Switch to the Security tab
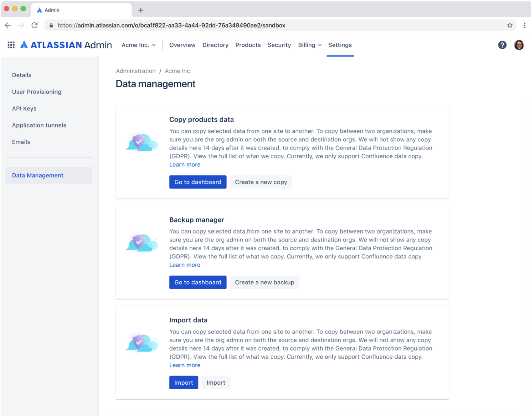The width and height of the screenshot is (532, 416). 279,45
